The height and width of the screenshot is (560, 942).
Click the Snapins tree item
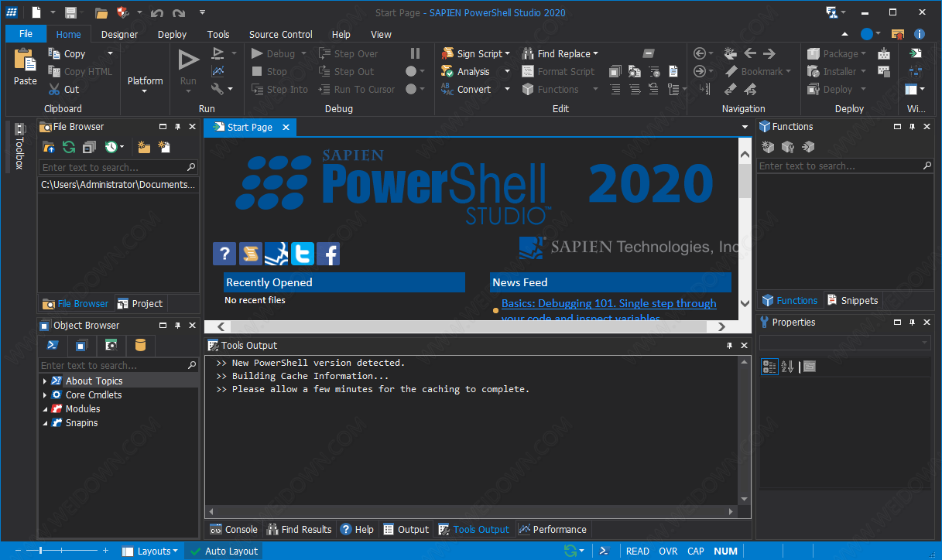(81, 423)
